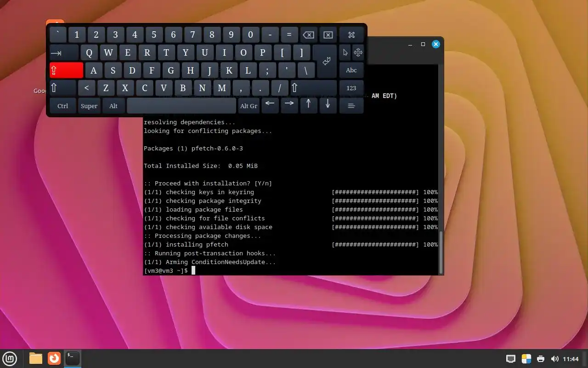Click the Terminal icon in the taskbar
This screenshot has height=368, width=588.
click(x=73, y=358)
